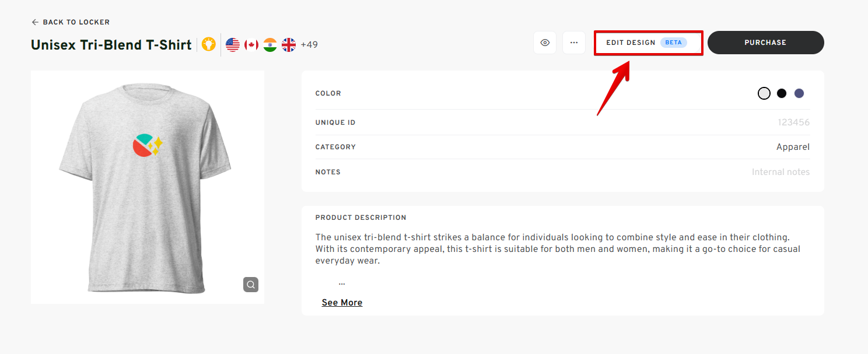Click the lightbulb tip icon beside title
868x354 pixels.
coord(209,44)
